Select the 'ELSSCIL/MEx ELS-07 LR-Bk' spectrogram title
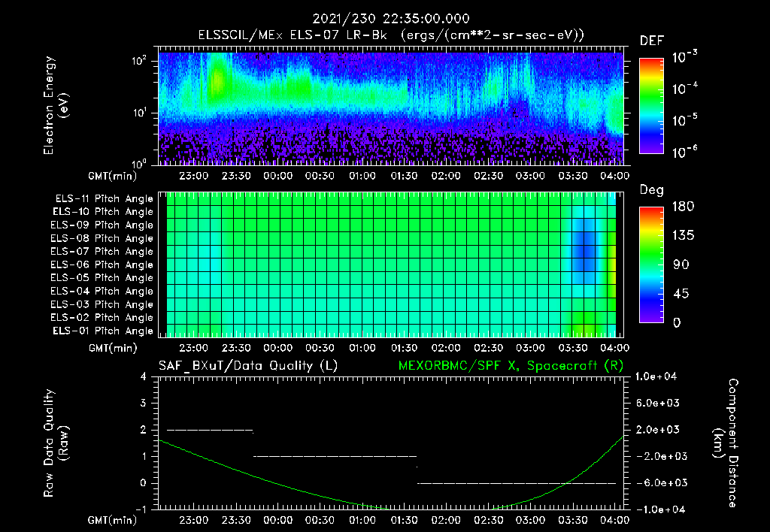 coord(293,35)
